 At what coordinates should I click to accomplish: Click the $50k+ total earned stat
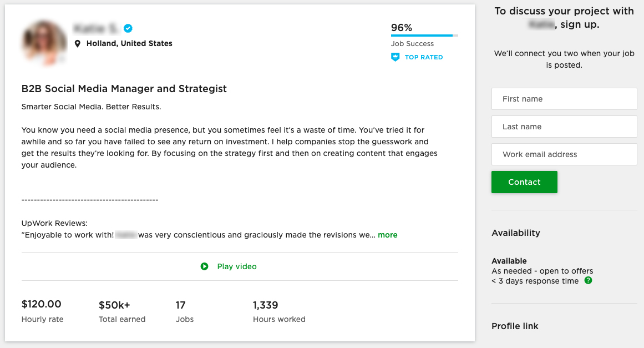(x=114, y=305)
